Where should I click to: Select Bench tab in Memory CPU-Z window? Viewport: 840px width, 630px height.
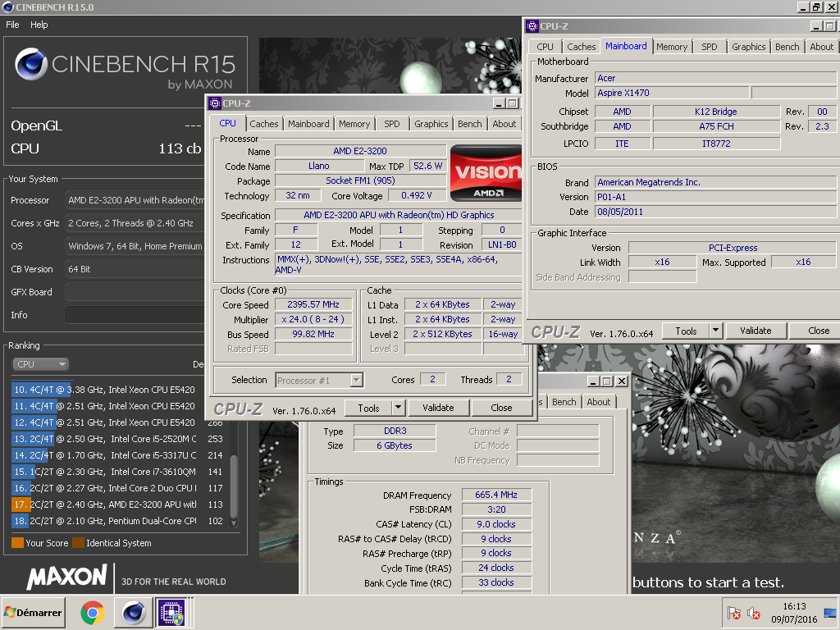[x=564, y=402]
